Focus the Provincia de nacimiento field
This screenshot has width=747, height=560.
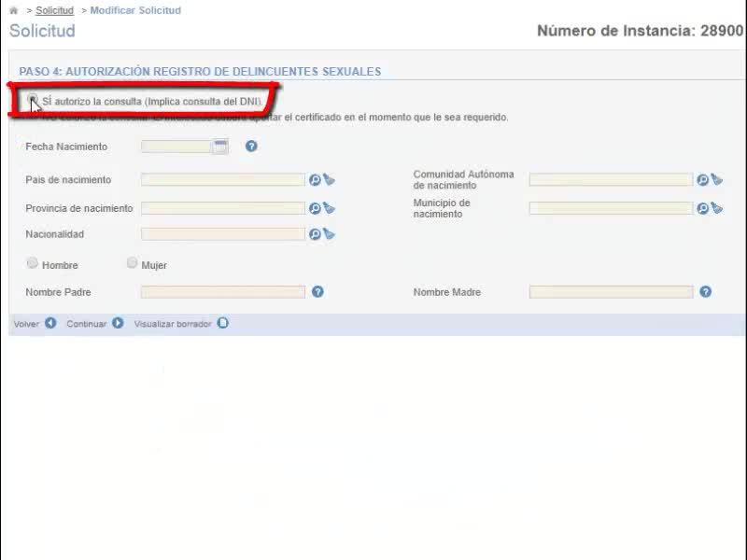223,208
